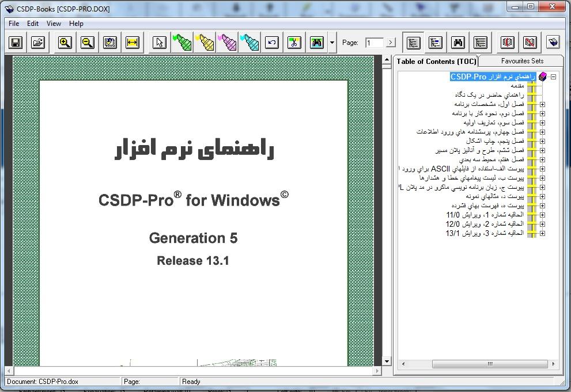This screenshot has height=392, width=571.
Task: Switch to the Favourites Sets tab
Action: [522, 61]
